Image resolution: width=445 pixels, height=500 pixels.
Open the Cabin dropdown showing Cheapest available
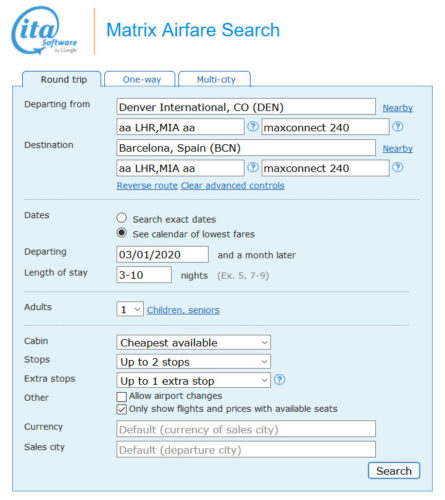193,342
